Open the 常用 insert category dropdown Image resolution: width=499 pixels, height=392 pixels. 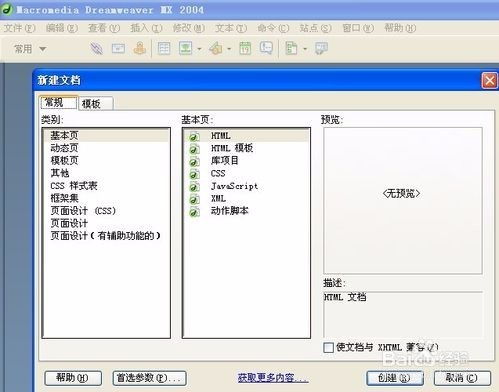29,49
